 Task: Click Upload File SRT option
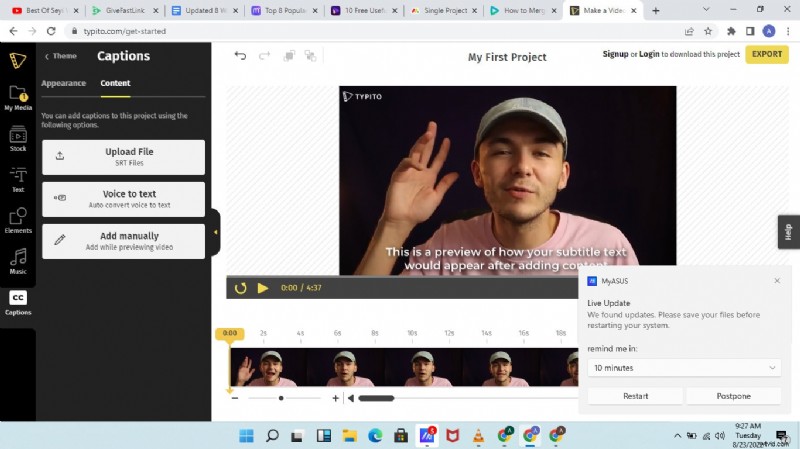click(x=123, y=156)
